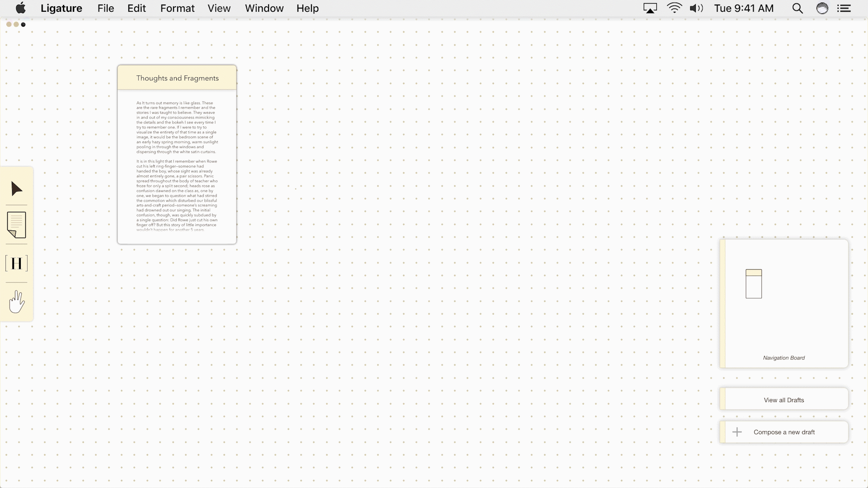Open the Apple menu

21,8
